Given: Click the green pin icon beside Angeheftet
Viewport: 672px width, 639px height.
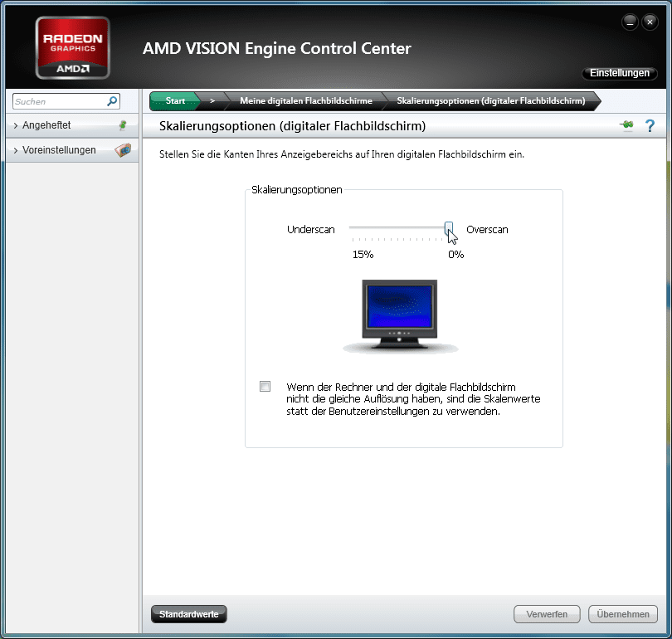Looking at the screenshot, I should tap(123, 125).
